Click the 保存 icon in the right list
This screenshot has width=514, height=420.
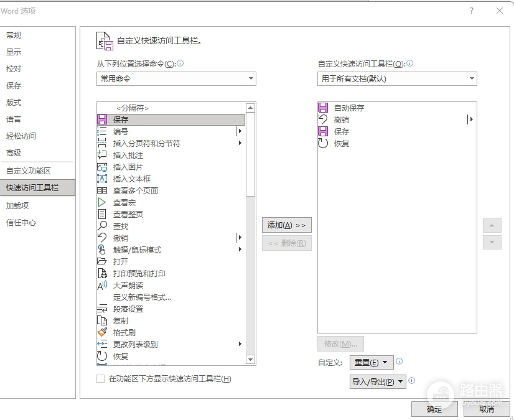(323, 131)
